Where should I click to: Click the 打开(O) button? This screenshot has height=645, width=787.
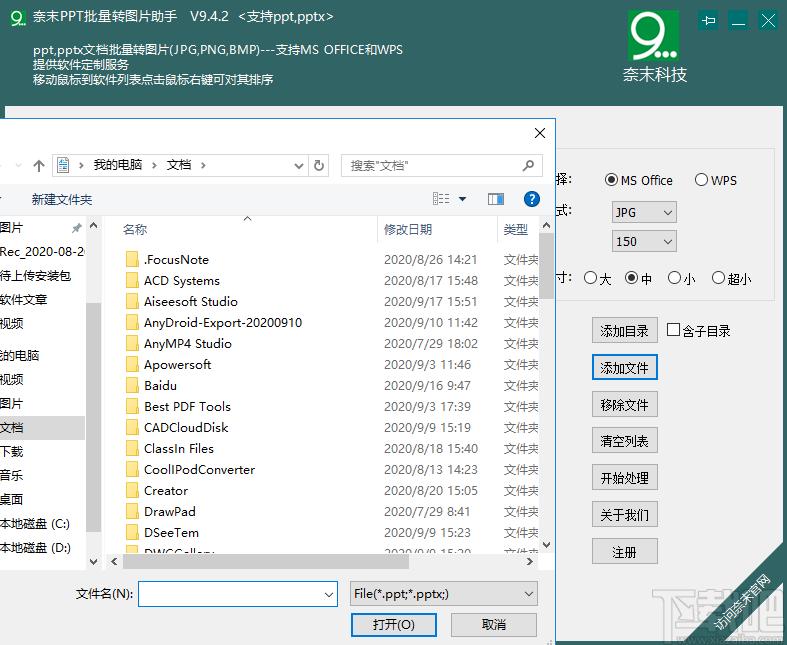394,624
